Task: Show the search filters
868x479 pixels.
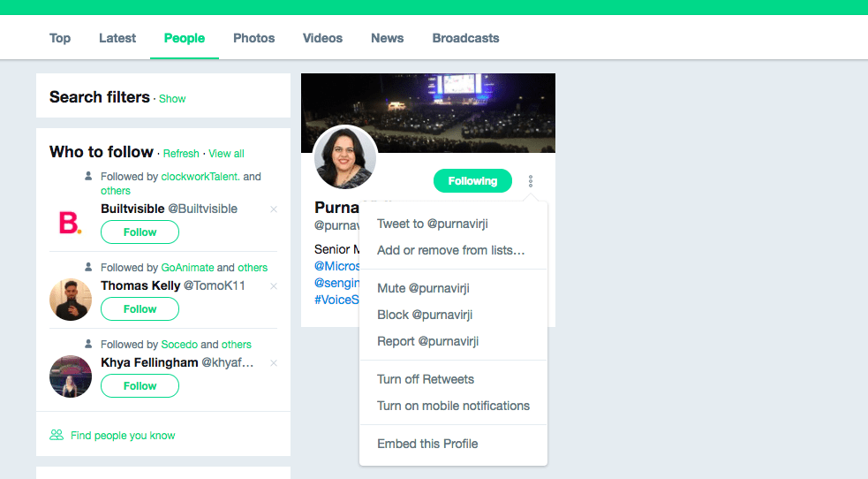Action: point(172,99)
